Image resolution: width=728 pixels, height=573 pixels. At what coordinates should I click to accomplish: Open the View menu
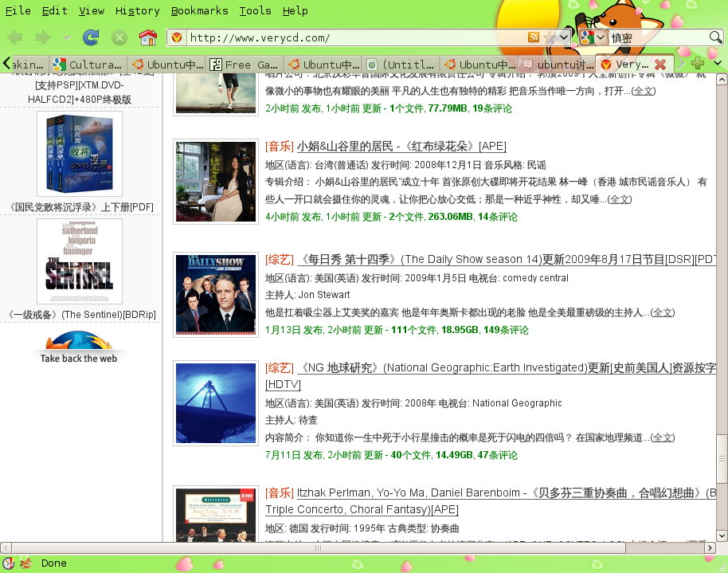pyautogui.click(x=92, y=10)
